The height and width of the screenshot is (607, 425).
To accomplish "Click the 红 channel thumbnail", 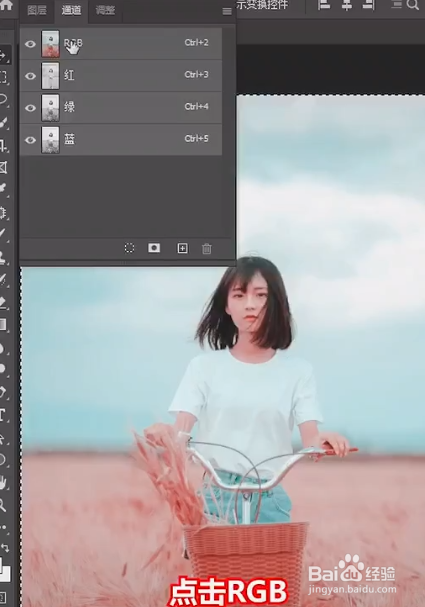I will point(50,76).
